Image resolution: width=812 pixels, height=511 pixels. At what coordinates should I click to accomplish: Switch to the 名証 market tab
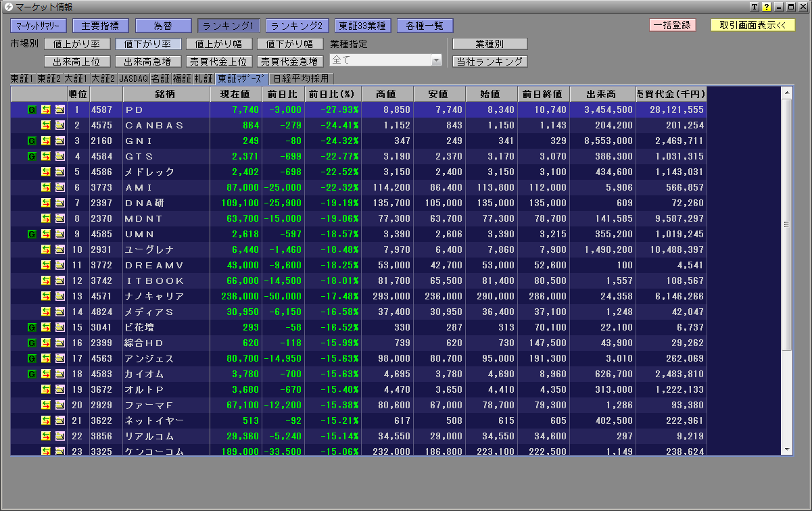click(x=160, y=78)
